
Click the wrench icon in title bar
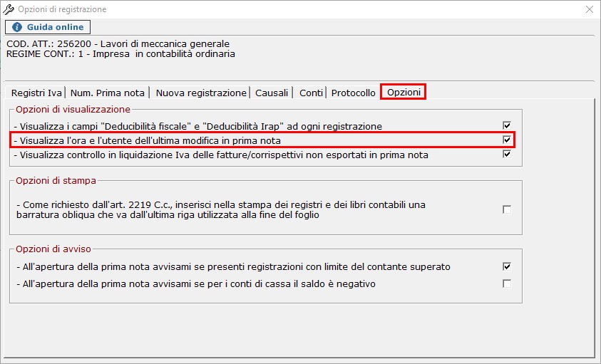pos(9,9)
